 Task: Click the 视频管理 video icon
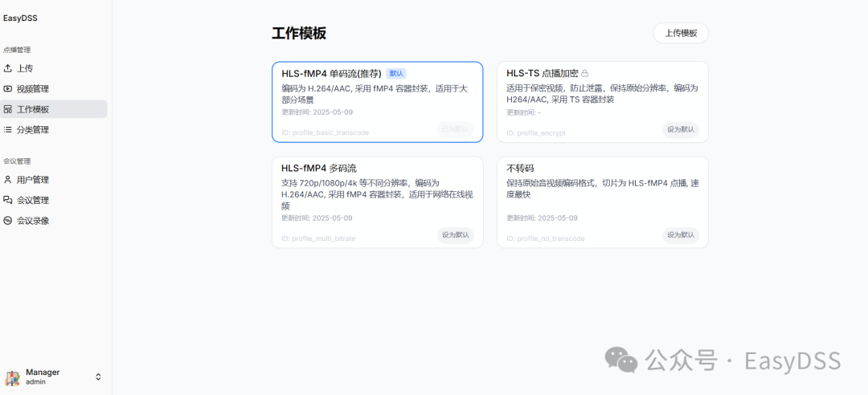pyautogui.click(x=8, y=88)
